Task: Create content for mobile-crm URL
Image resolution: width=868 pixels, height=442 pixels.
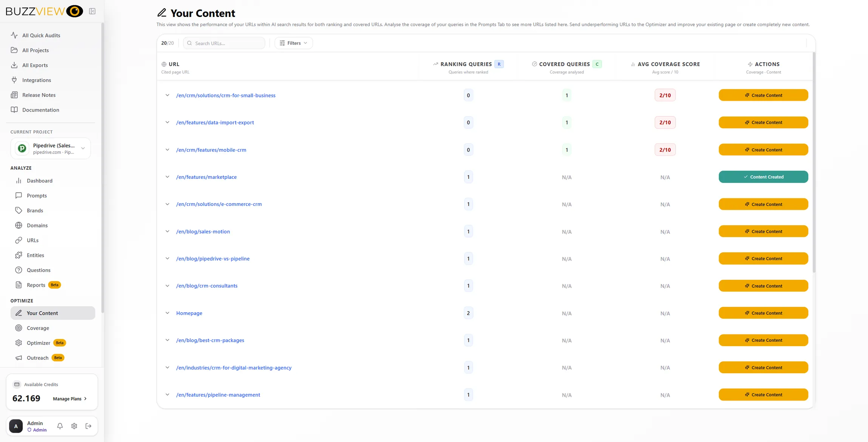Action: 763,150
